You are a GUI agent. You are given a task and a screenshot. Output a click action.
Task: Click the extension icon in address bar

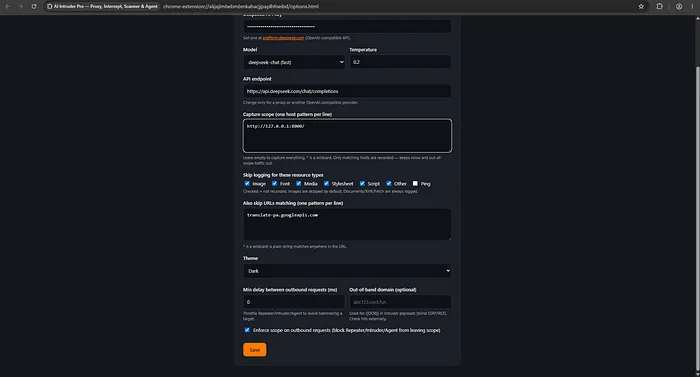point(50,6)
